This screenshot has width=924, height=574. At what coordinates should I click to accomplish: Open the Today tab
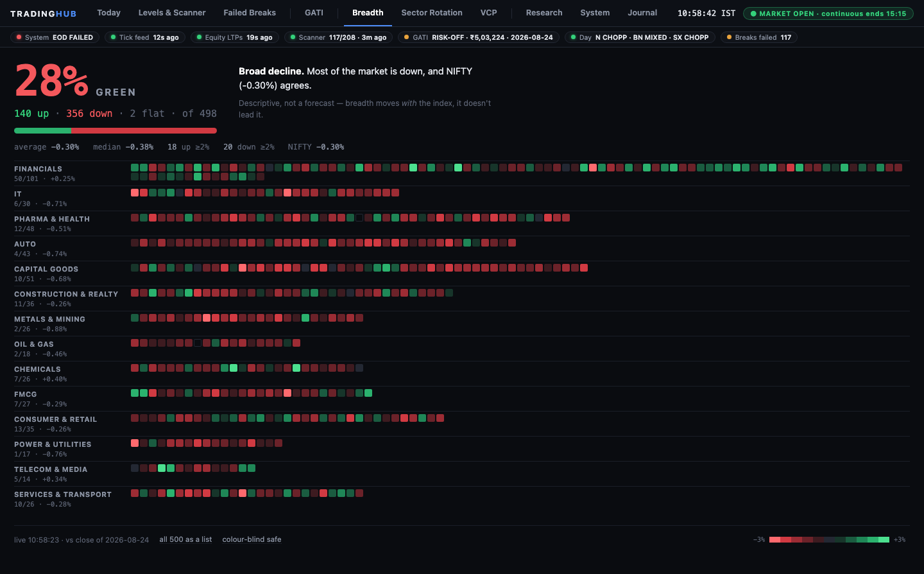point(108,13)
